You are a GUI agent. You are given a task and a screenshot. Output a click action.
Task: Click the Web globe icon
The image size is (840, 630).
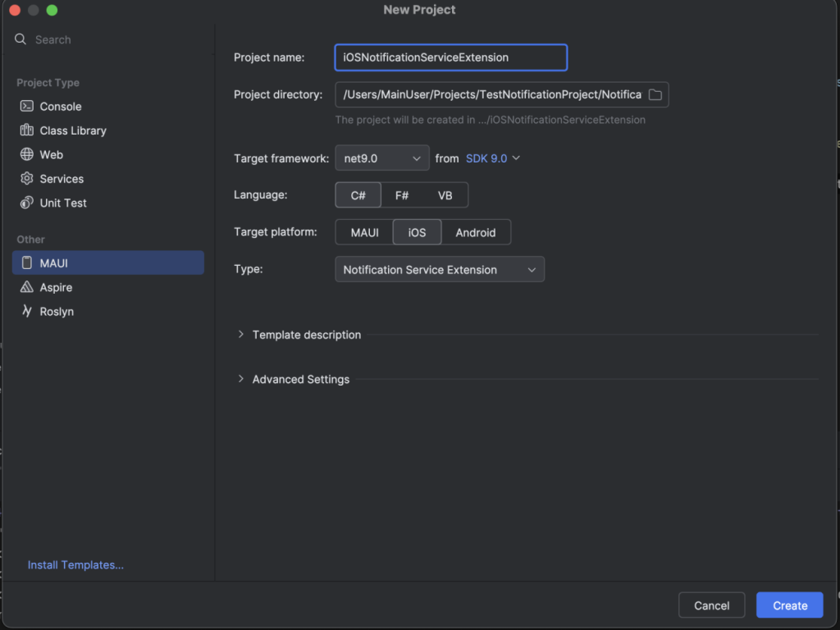point(26,154)
